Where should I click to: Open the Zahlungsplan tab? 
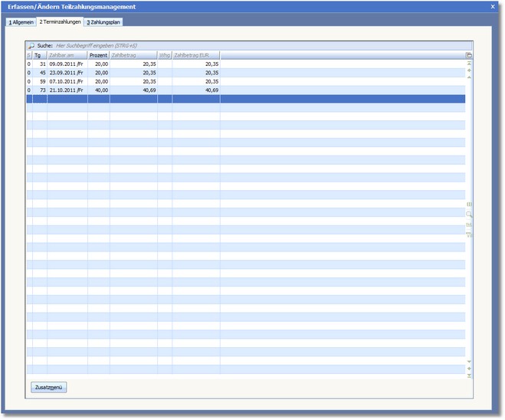point(103,22)
